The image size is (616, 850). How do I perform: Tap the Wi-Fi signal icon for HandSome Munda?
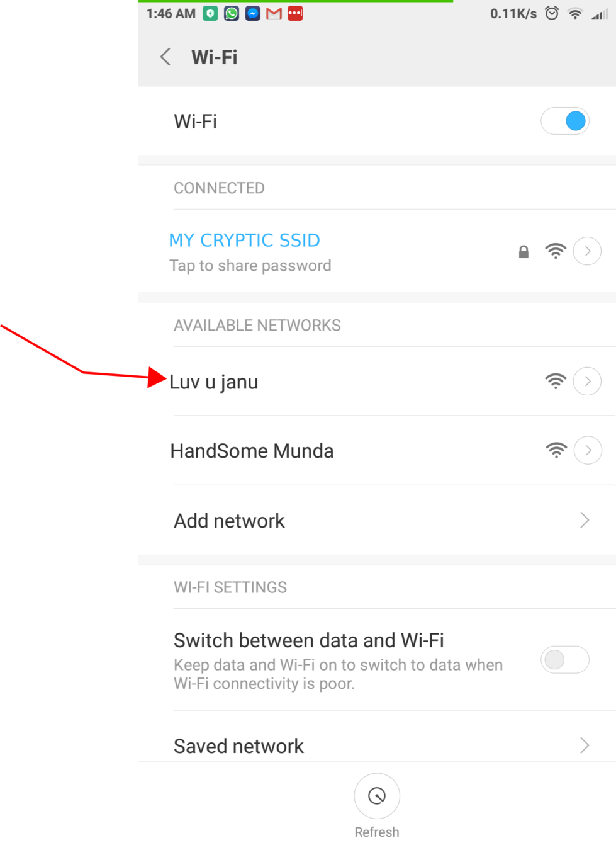coord(556,450)
